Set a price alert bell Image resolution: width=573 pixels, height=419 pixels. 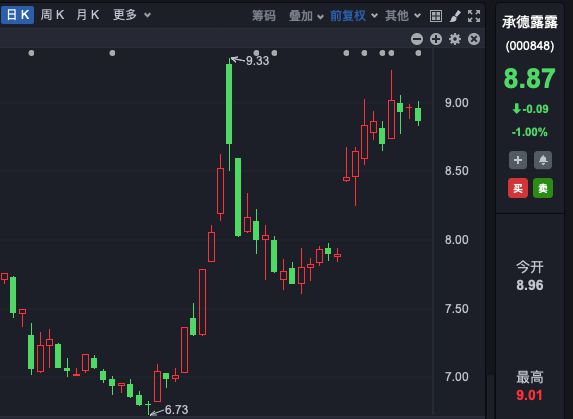[x=543, y=160]
